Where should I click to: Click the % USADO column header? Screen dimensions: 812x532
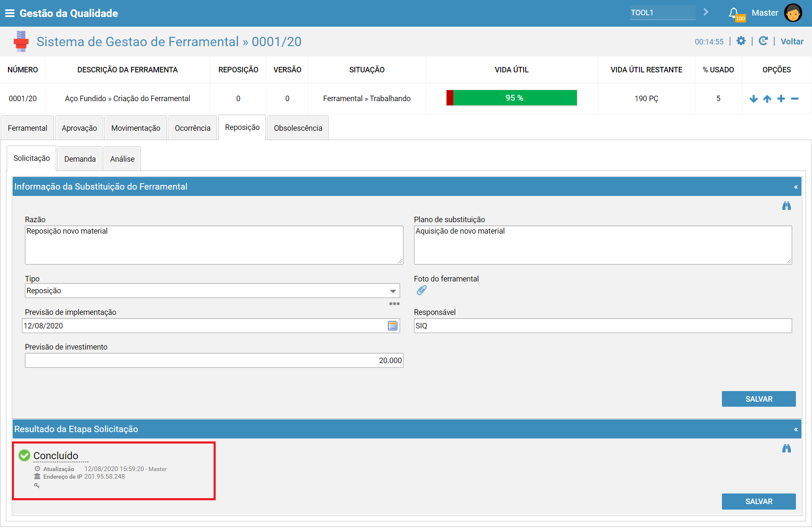pos(718,70)
